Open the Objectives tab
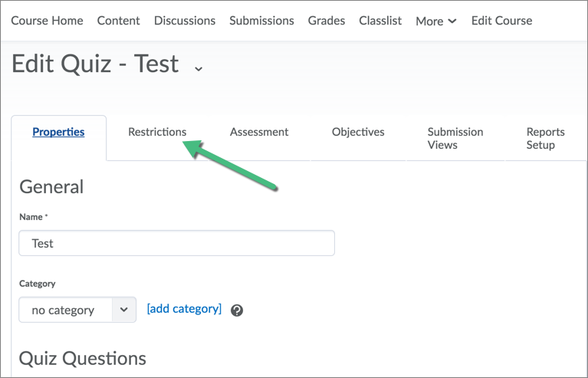 click(x=358, y=132)
